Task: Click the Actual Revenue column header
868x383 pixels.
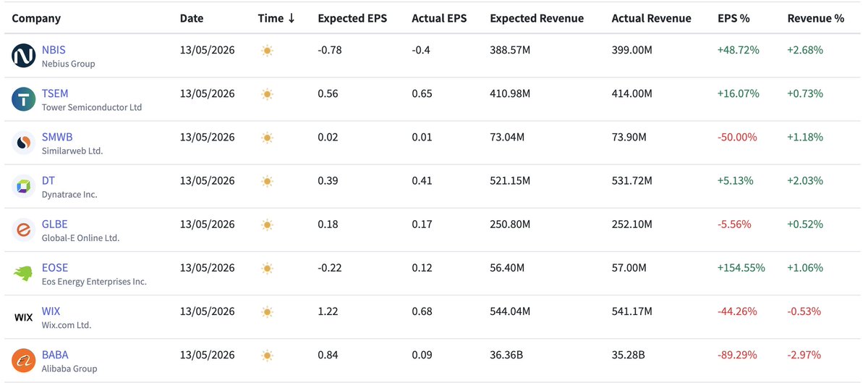Action: (x=651, y=18)
